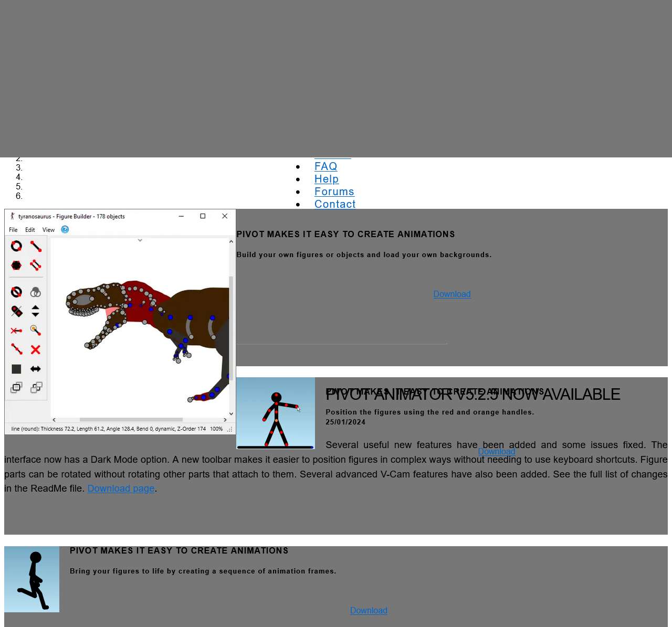Click the small chevron above the canvas
The height and width of the screenshot is (627, 672).
pos(140,240)
